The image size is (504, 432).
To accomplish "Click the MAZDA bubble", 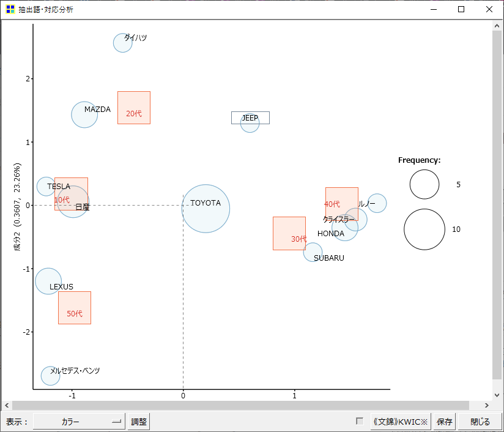I will (x=84, y=114).
